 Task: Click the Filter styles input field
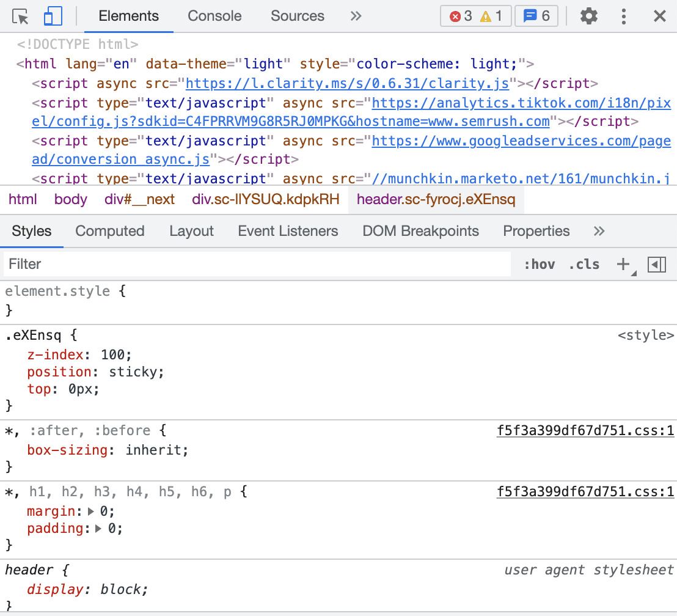(x=257, y=264)
